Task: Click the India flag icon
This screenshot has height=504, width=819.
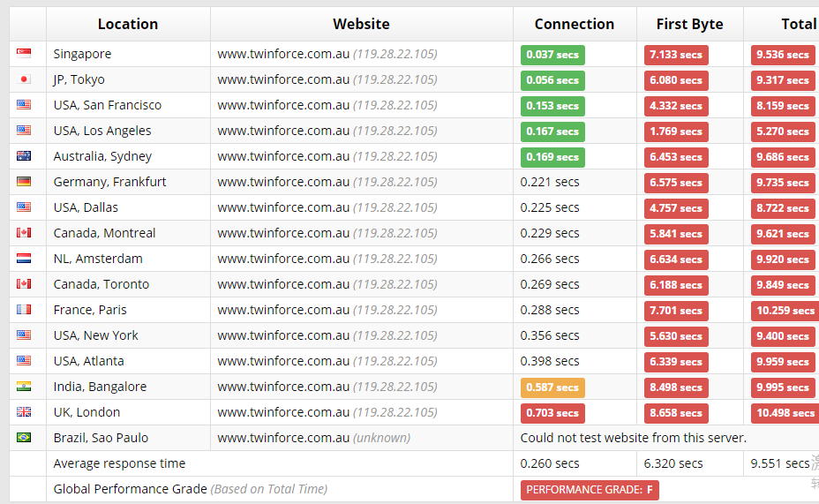Action: click(24, 386)
